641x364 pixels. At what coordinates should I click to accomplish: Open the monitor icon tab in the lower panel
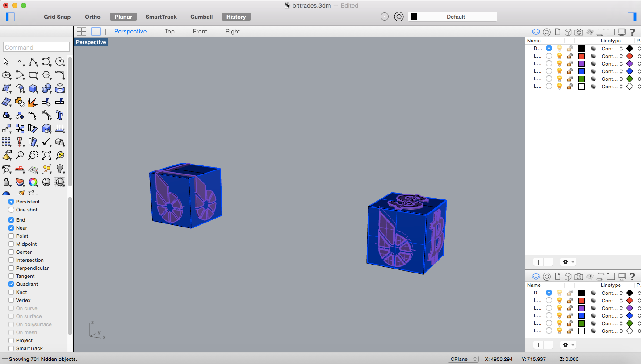click(621, 277)
